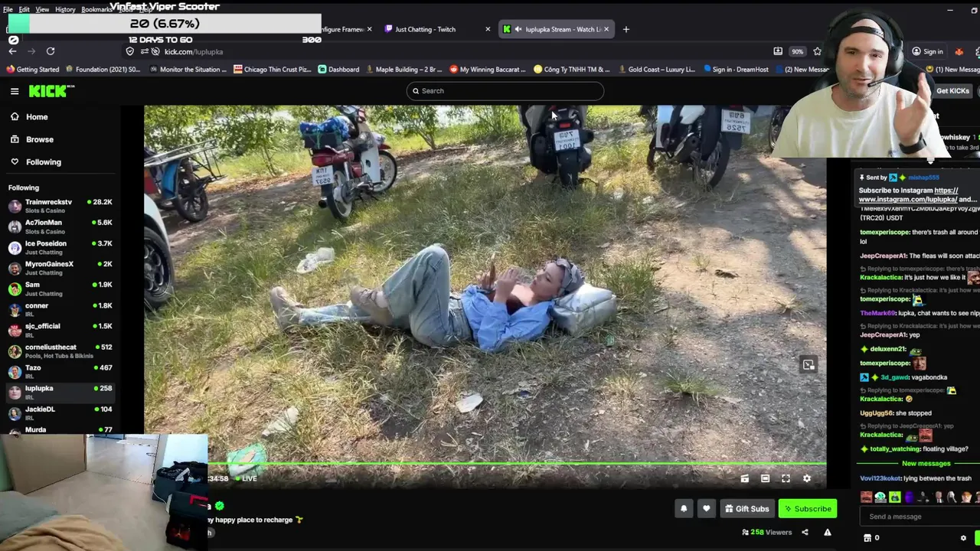Report stream with warning triangle icon
The height and width of the screenshot is (551, 980).
click(827, 532)
